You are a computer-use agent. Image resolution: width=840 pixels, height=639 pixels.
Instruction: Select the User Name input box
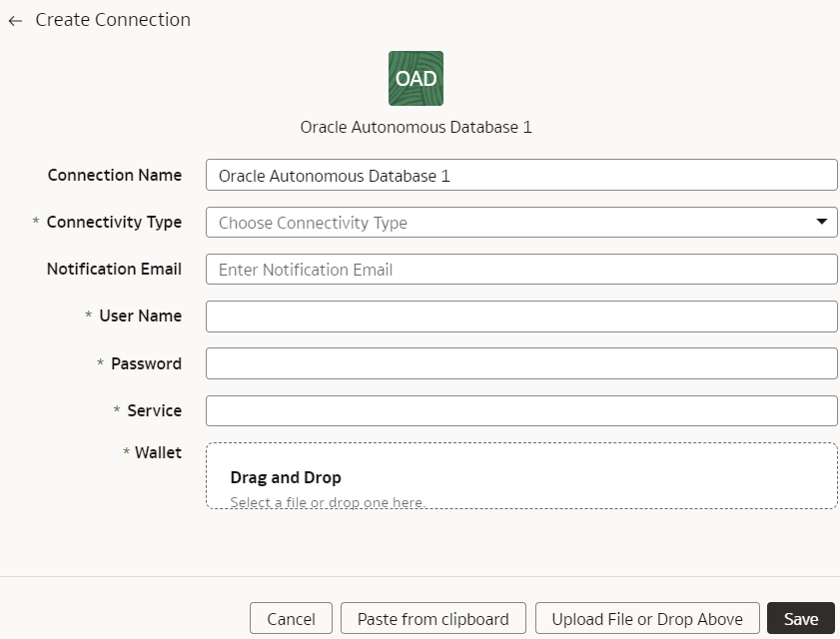tap(521, 316)
